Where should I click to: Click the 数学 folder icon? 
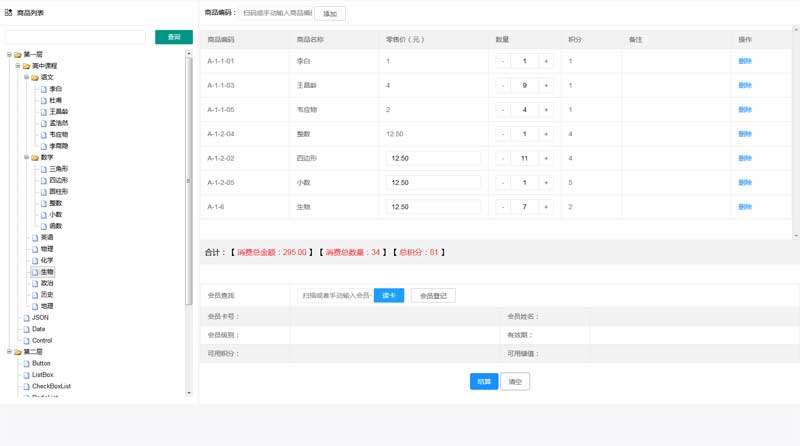tap(35, 158)
